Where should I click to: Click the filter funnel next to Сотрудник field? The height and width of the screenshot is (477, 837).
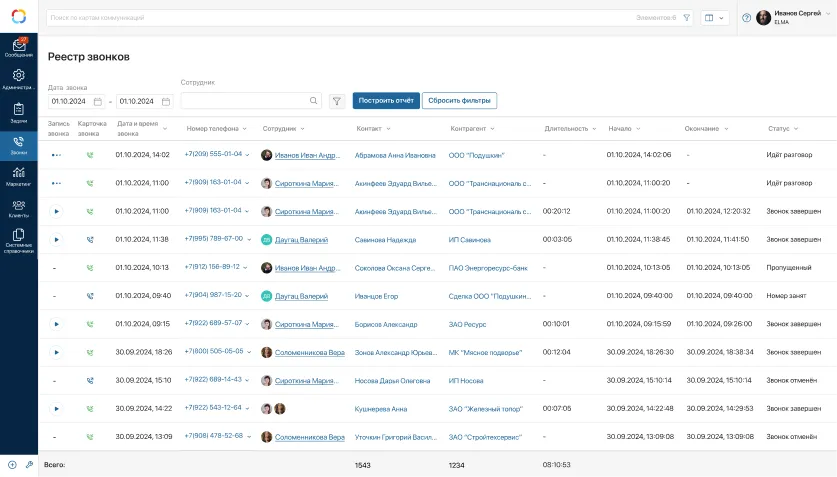(337, 101)
